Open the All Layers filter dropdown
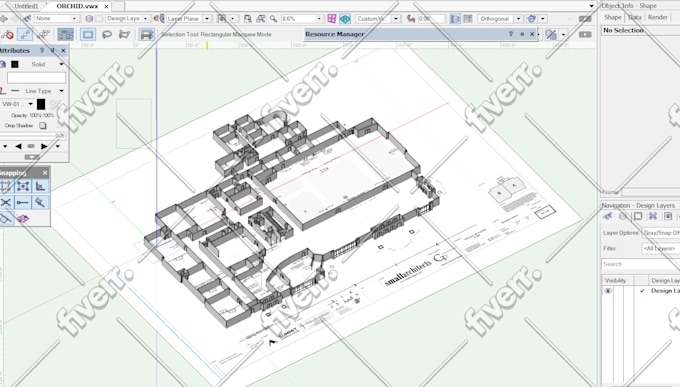680x387 pixels. point(661,248)
